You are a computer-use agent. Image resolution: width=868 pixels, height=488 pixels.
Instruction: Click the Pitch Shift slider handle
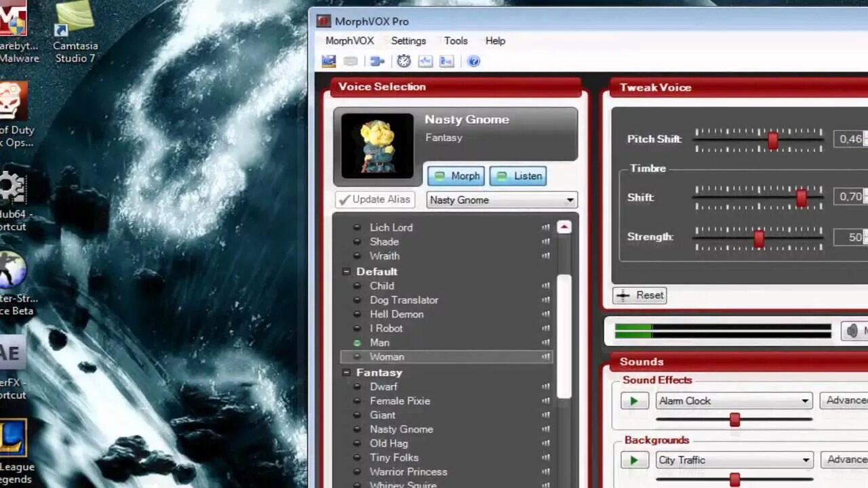(x=772, y=140)
